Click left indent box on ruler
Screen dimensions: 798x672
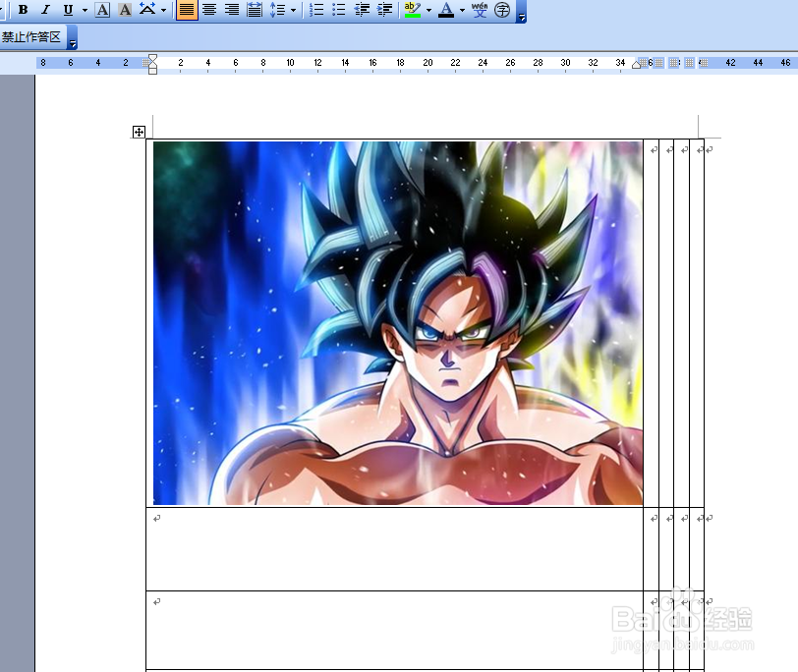(152, 71)
